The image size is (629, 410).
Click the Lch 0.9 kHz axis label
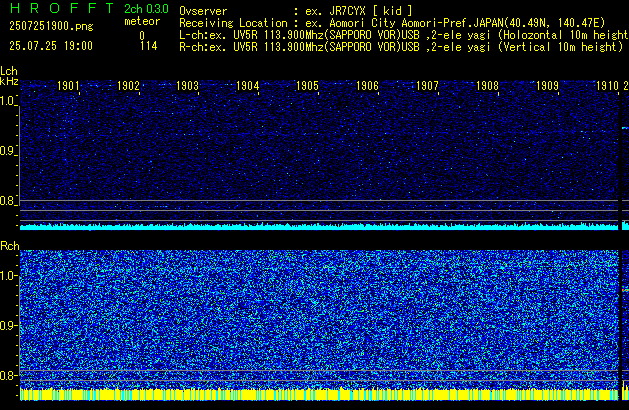coord(8,151)
